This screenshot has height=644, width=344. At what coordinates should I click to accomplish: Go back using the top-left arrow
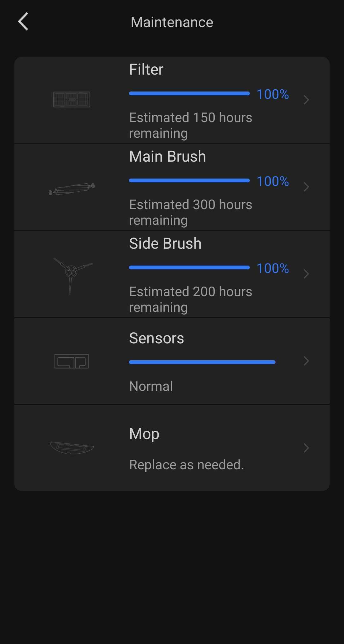coord(23,22)
